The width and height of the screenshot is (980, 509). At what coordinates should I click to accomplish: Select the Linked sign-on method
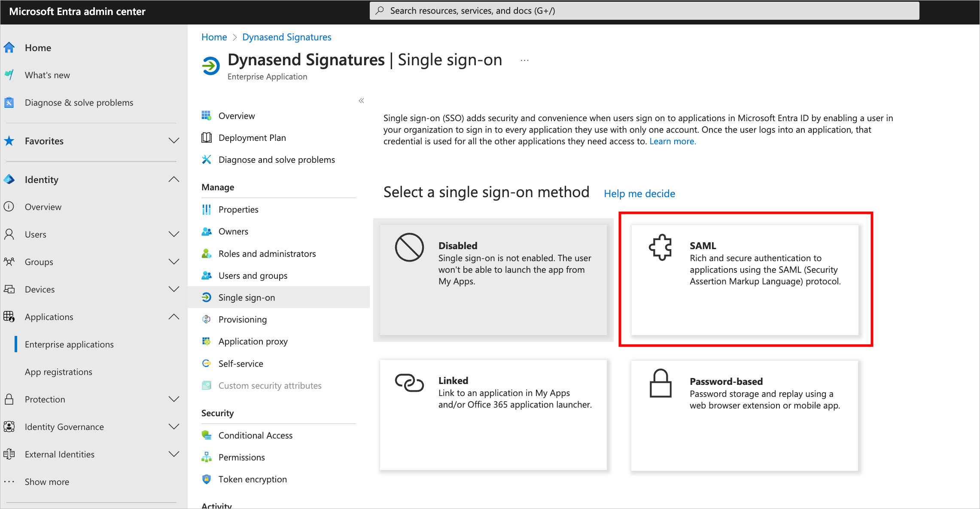(x=493, y=415)
